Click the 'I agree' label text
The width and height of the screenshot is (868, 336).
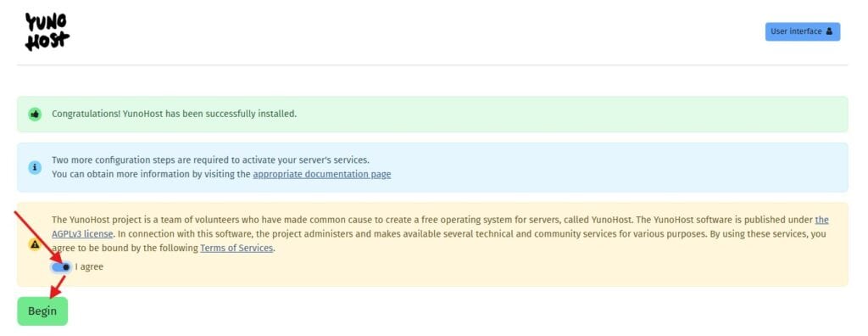pos(89,266)
